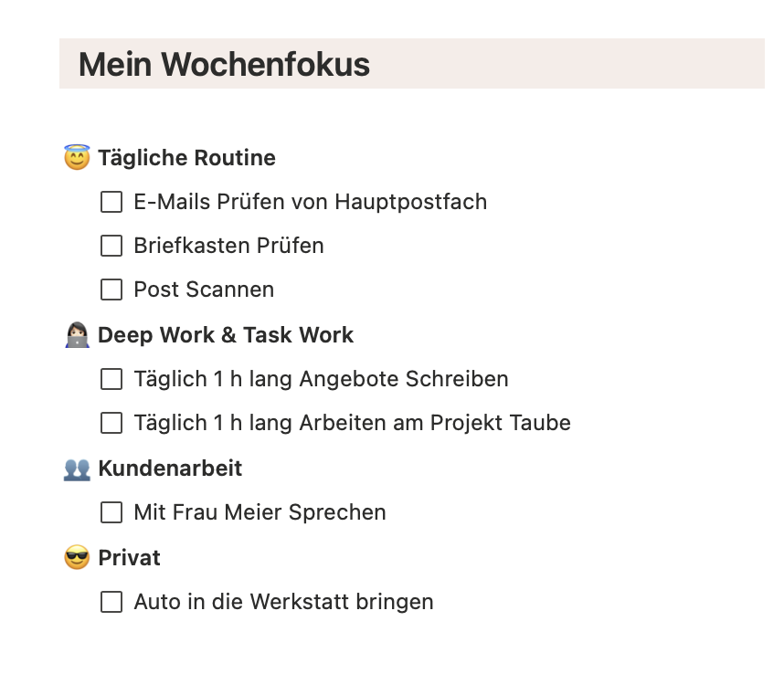Select the E-Mails Prüfen von Hauptpostfach text
This screenshot has width=784, height=674.
pyautogui.click(x=311, y=201)
